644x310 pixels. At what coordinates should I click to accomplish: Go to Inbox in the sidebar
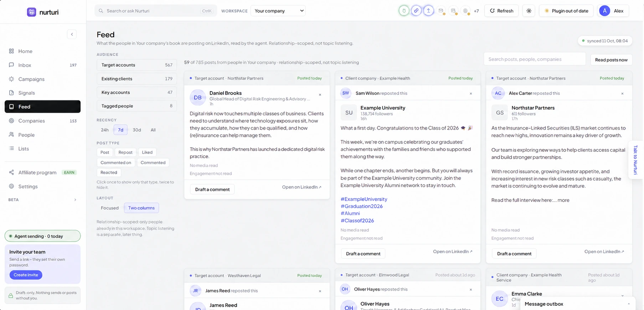click(x=42, y=65)
